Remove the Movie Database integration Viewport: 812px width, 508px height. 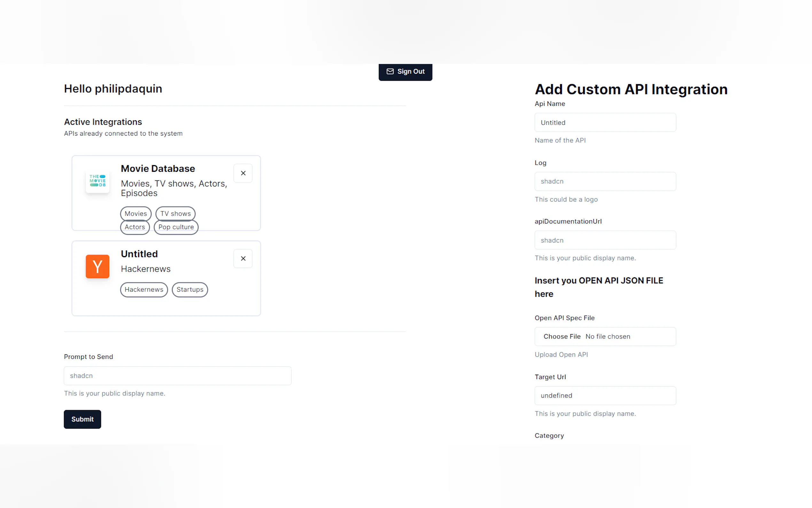click(243, 173)
